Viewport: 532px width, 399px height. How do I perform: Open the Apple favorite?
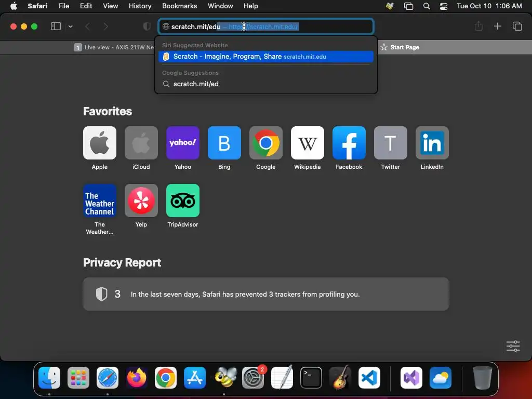coord(100,143)
